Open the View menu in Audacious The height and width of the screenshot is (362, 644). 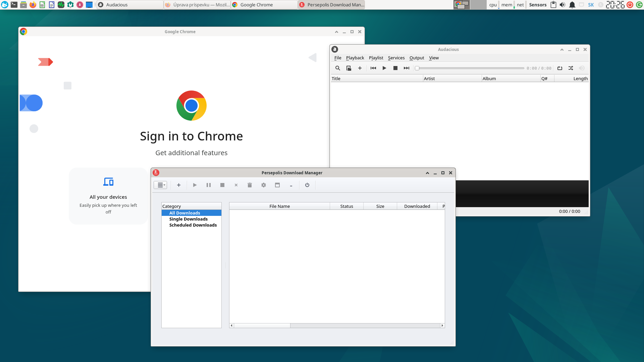pyautogui.click(x=434, y=58)
